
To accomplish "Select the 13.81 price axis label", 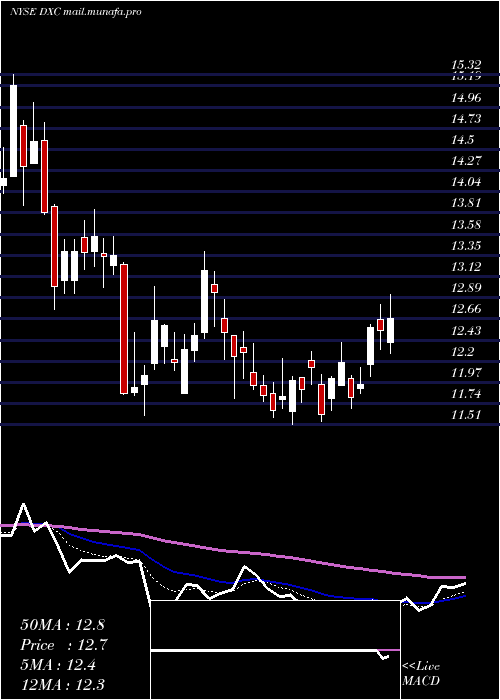I will tap(466, 203).
